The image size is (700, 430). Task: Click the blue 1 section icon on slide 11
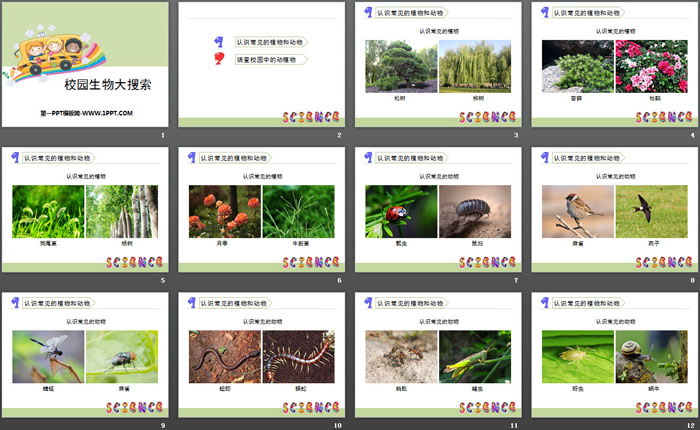368,302
